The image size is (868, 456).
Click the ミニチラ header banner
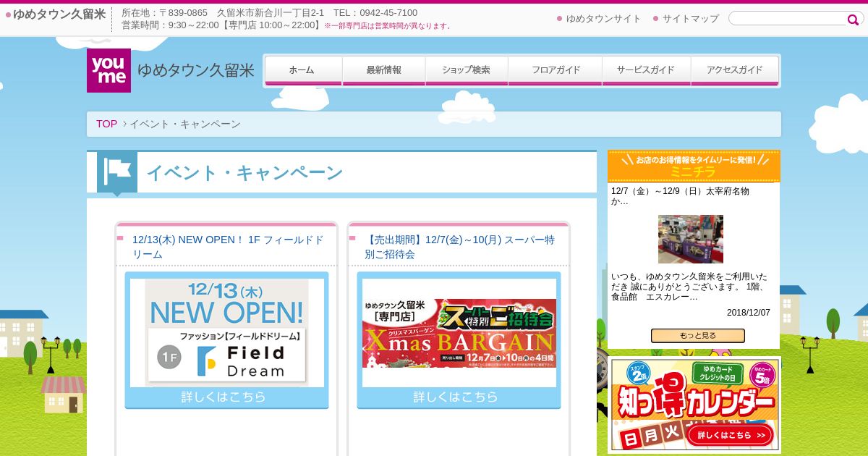pyautogui.click(x=694, y=166)
